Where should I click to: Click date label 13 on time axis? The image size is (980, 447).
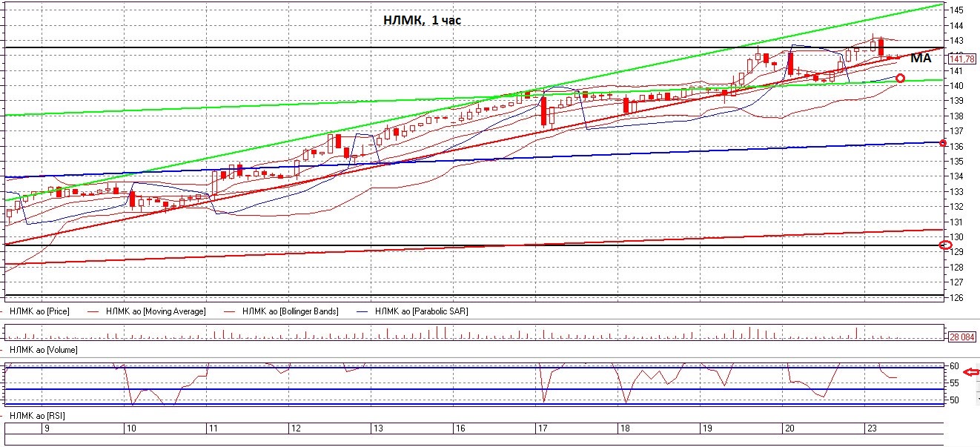pyautogui.click(x=377, y=428)
